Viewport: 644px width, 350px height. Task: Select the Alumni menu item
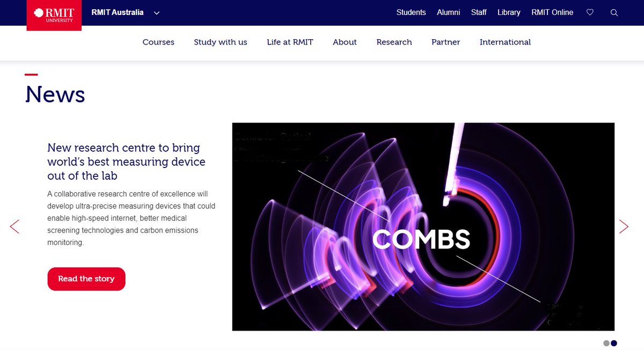click(449, 12)
